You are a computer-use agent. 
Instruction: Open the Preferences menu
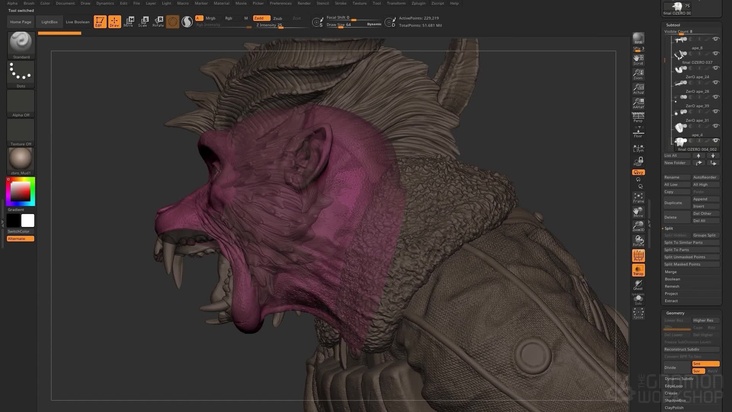(281, 3)
